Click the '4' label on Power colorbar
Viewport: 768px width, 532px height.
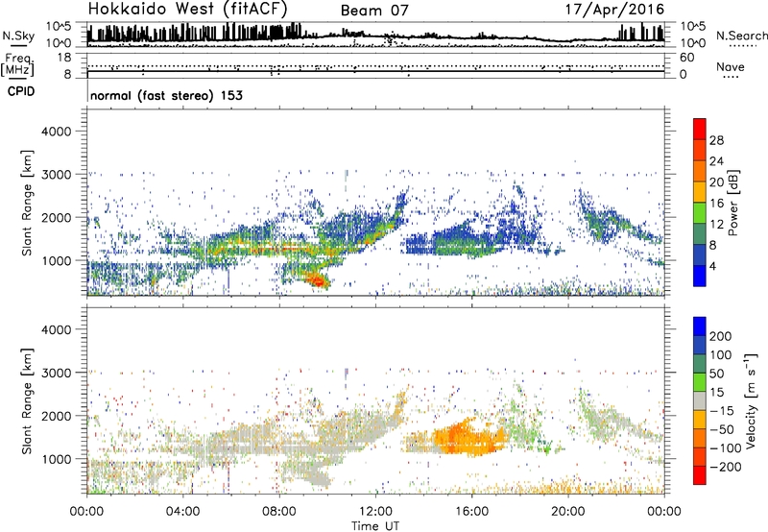[712, 266]
